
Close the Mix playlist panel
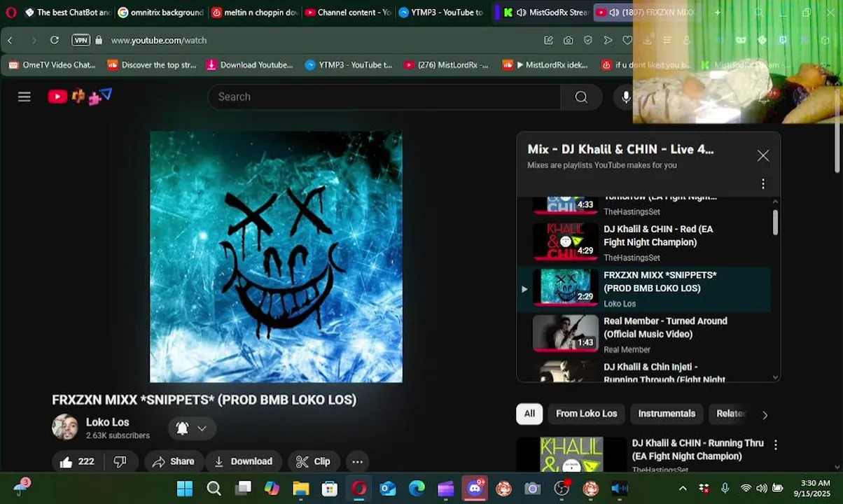click(763, 155)
